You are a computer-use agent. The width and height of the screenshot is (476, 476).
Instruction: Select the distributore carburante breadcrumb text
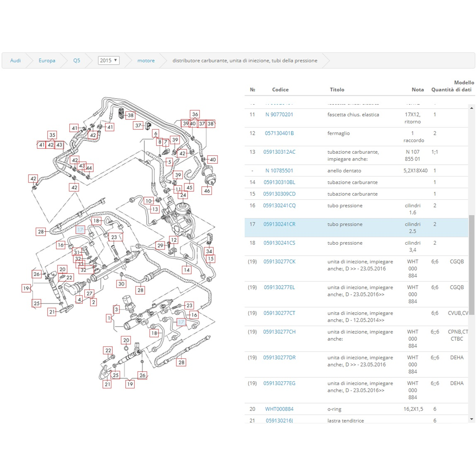coord(245,60)
